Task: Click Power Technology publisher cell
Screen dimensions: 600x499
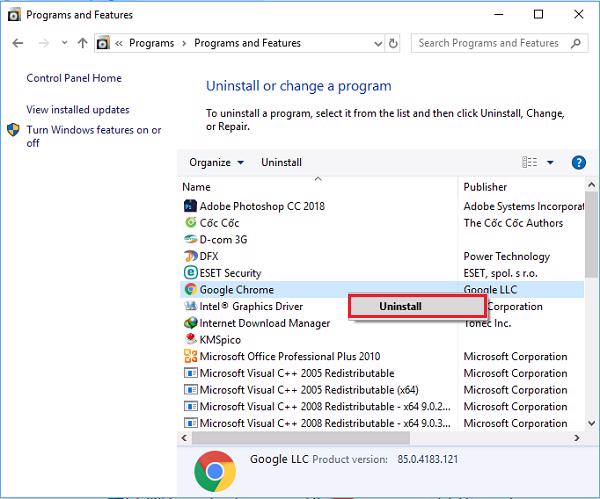Action: pos(507,256)
